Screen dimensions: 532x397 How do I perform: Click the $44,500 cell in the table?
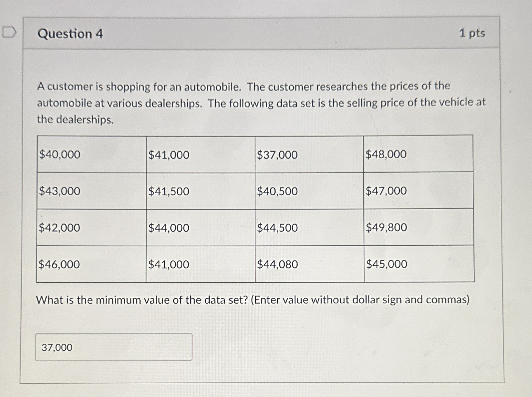(277, 227)
